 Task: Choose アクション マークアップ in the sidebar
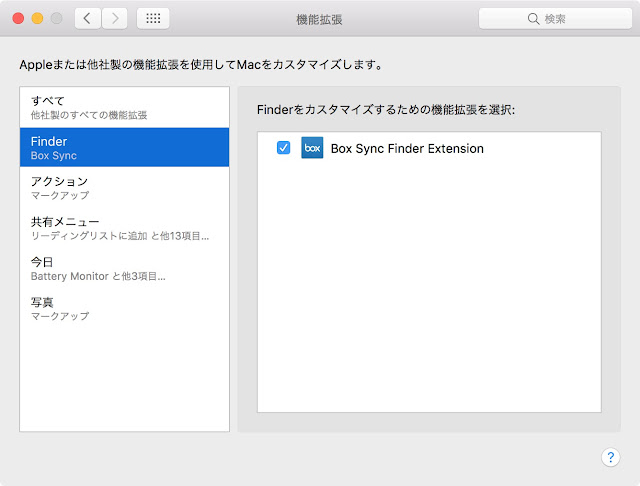point(124,187)
